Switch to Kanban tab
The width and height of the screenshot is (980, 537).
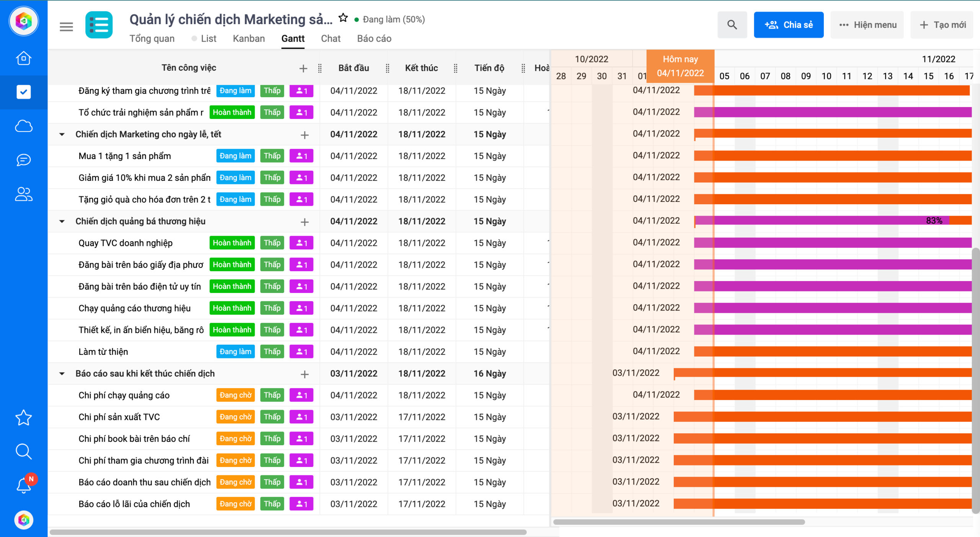249,39
